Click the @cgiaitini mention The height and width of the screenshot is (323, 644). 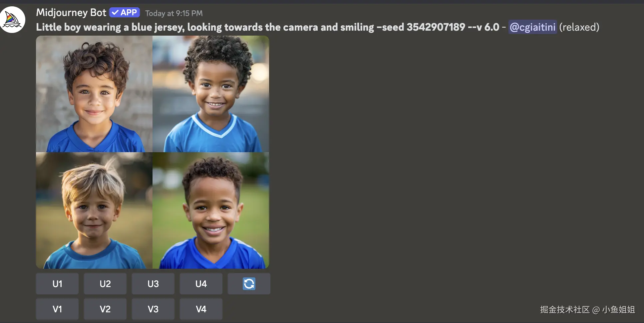532,27
